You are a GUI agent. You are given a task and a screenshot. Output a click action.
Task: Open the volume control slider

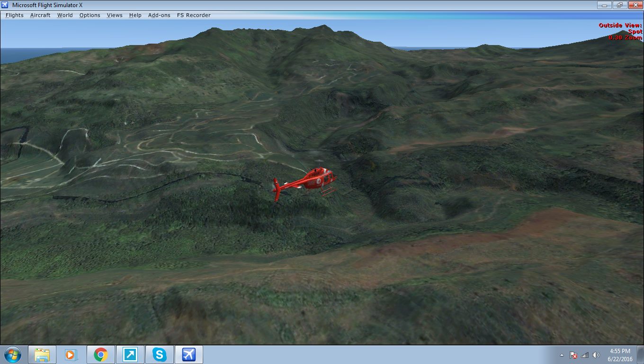(595, 354)
